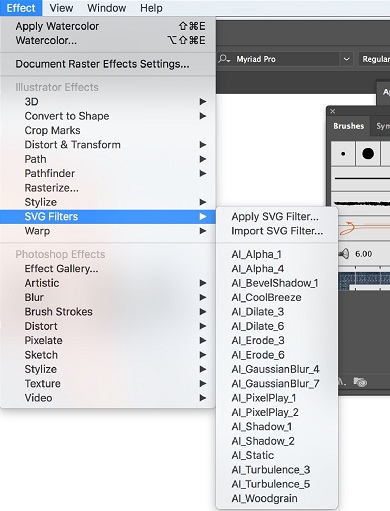Screen dimensions: 390x511
Task: Apply the AI_Dilate_3 filter
Action: 277,311
